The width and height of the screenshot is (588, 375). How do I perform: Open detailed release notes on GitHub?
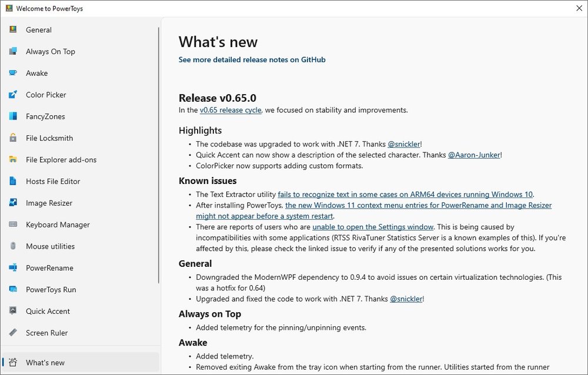[x=252, y=59]
